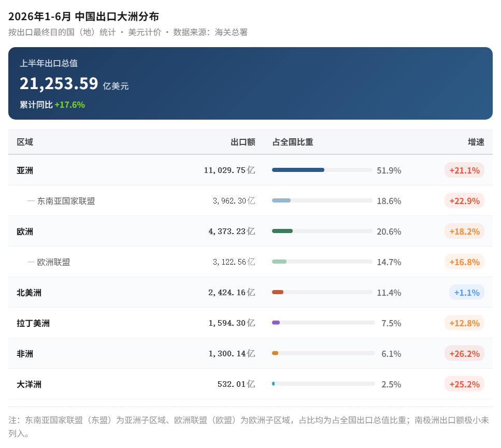Click the 拉丁美洲 purple share progress bar
Viewport: 501px width, 448px height.
323,323
